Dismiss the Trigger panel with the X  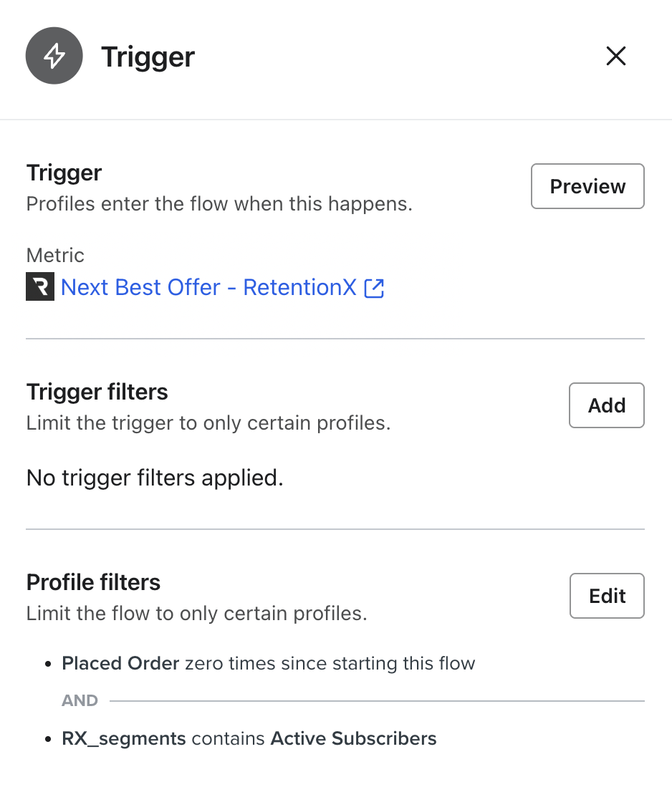[x=615, y=56]
